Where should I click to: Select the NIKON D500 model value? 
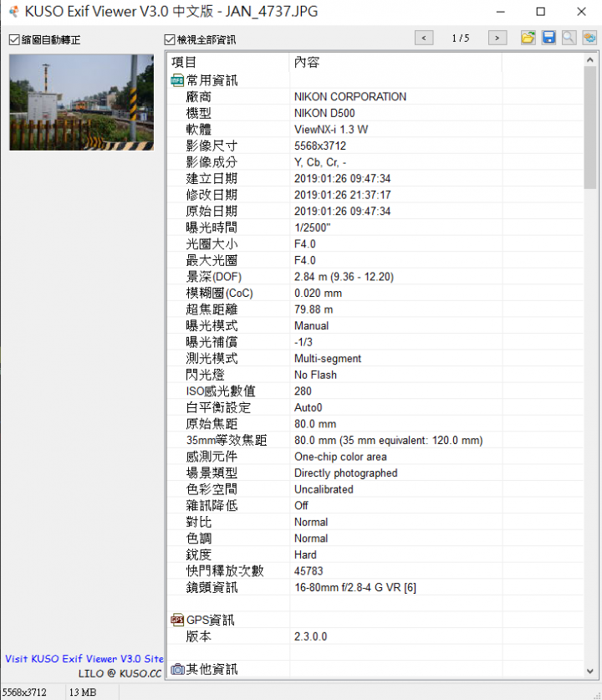tap(324, 113)
